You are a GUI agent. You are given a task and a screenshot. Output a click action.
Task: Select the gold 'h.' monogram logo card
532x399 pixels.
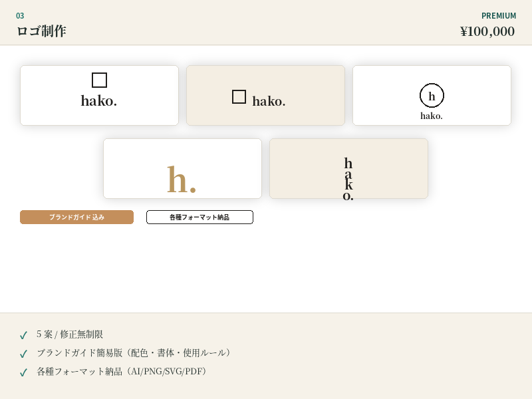pos(182,168)
